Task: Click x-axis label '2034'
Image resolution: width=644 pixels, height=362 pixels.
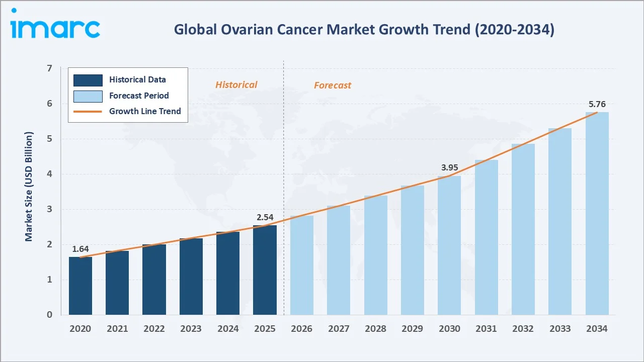Action: (597, 329)
